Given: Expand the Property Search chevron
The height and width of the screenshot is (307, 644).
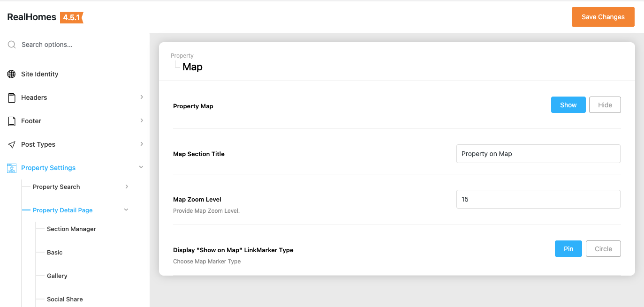Looking at the screenshot, I should pos(127,187).
